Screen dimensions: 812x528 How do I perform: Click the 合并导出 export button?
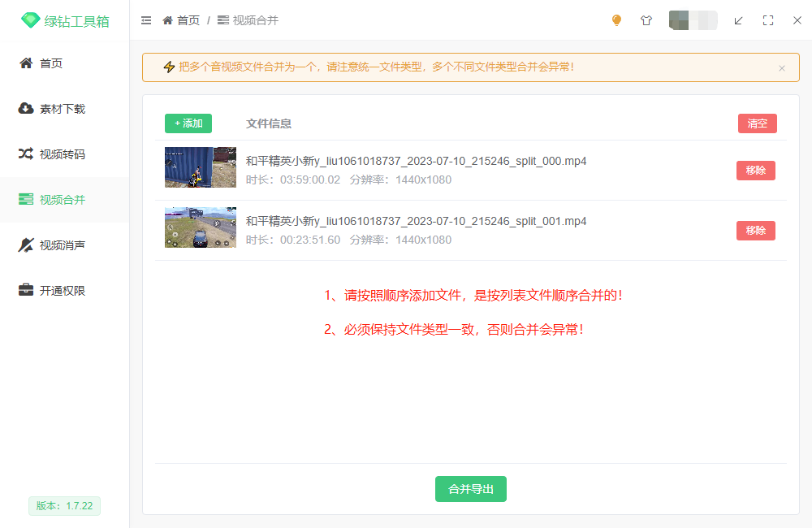pos(470,489)
